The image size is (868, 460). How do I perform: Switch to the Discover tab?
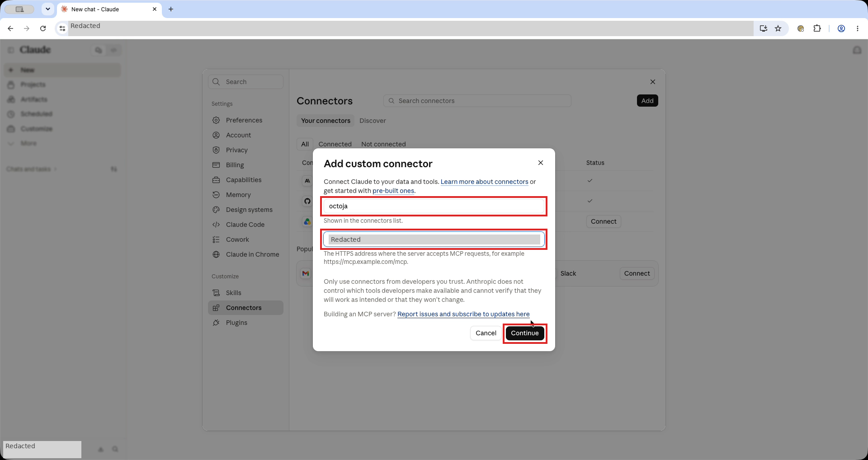coord(373,121)
